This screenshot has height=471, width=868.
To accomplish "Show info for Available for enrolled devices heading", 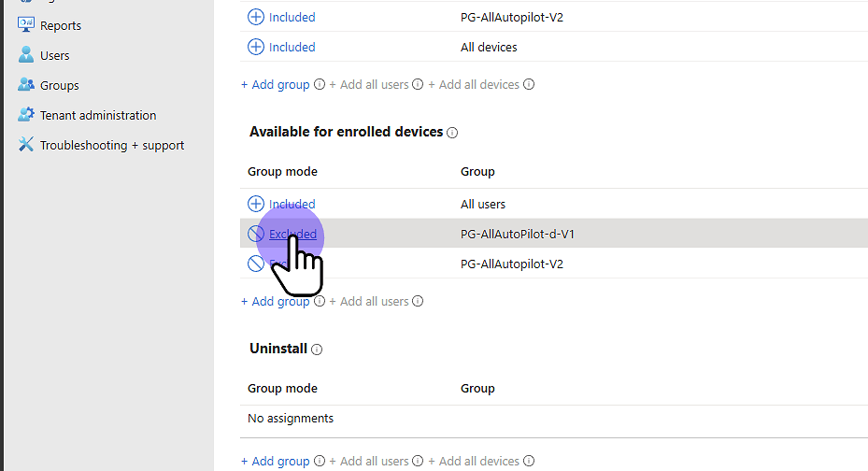I will [452, 133].
